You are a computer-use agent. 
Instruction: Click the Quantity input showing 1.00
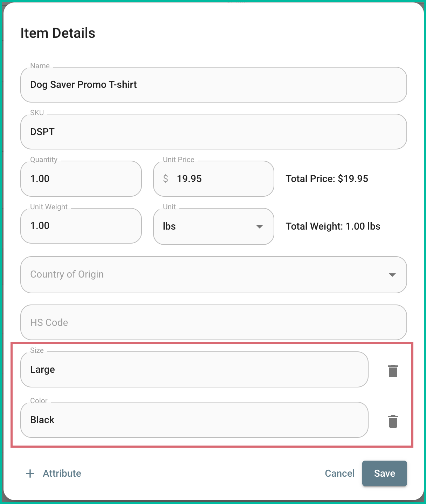(x=81, y=178)
